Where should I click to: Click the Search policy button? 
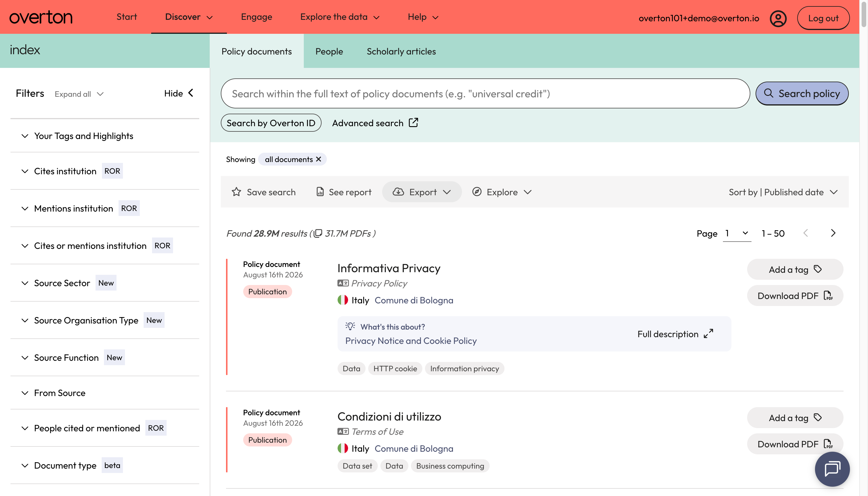point(802,93)
